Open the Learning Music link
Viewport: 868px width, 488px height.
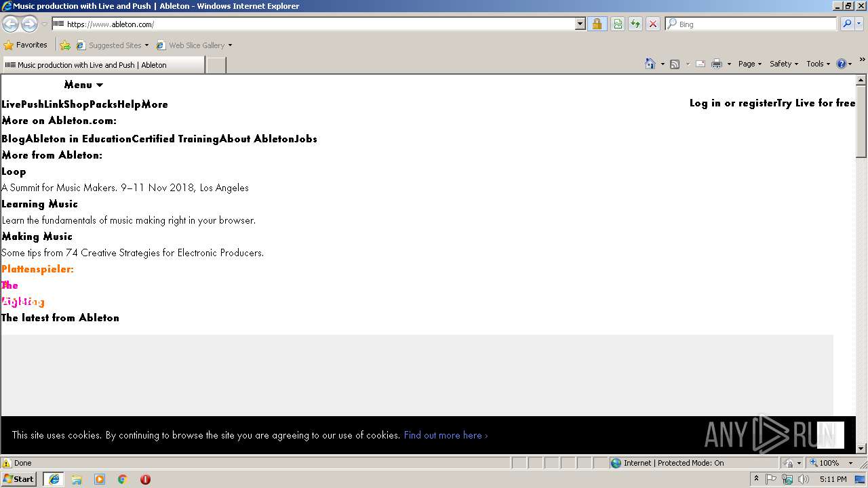39,204
